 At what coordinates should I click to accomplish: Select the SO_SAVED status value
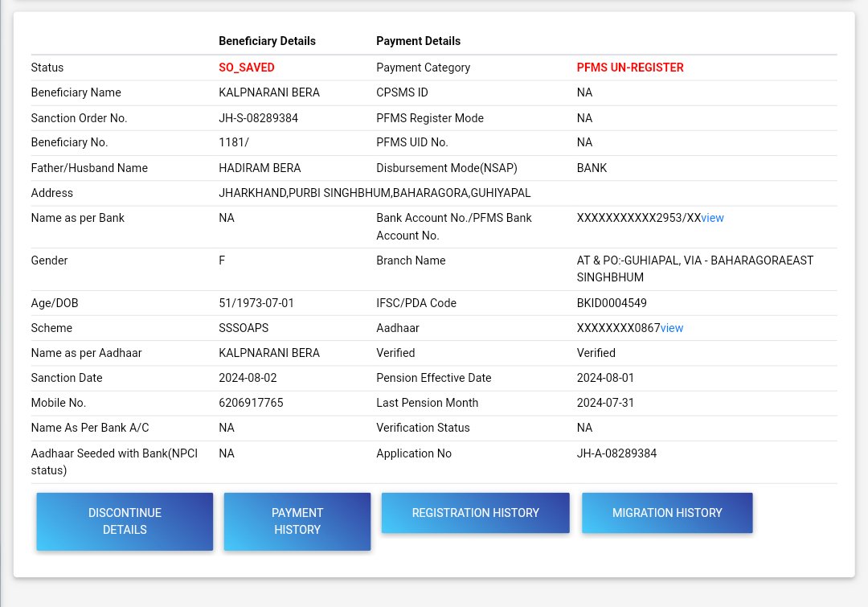coord(247,68)
